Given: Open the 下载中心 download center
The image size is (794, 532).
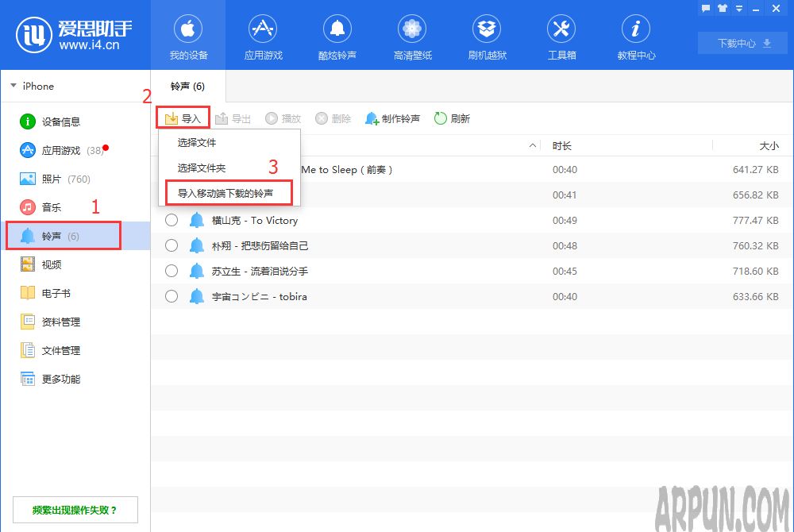Looking at the screenshot, I should click(742, 44).
